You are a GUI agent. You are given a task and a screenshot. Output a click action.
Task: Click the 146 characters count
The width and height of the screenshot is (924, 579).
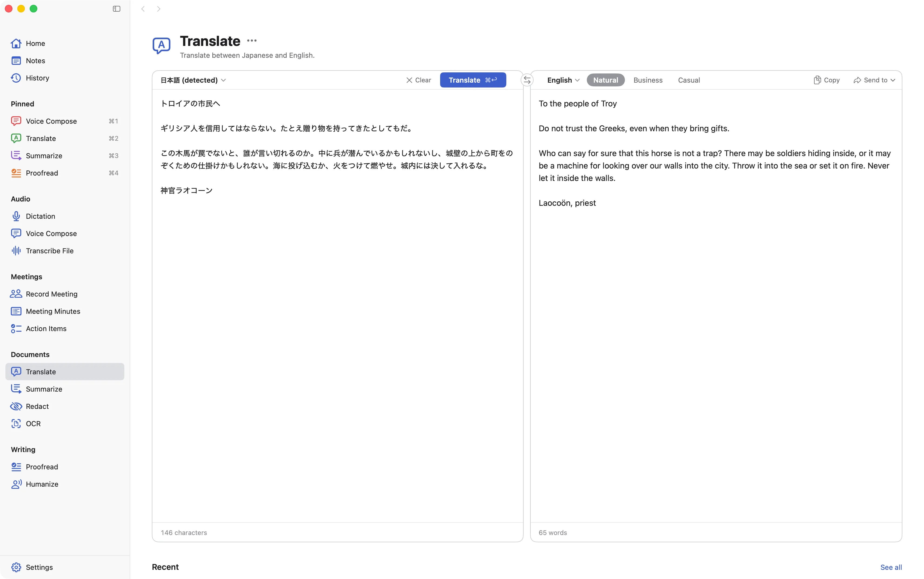[183, 532]
